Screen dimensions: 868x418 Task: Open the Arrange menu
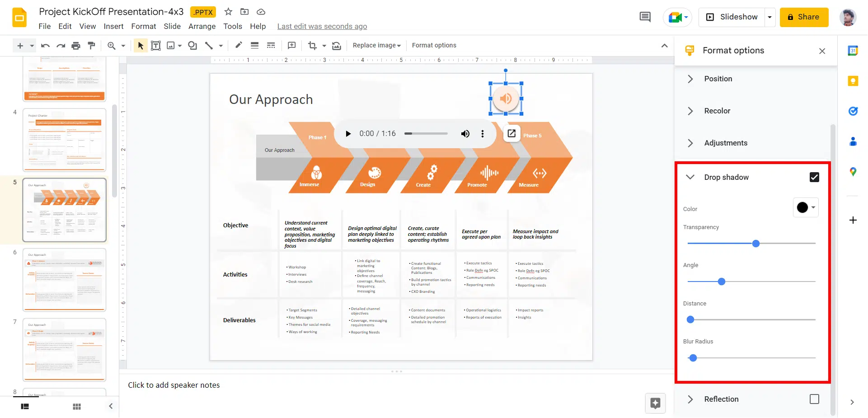tap(202, 26)
